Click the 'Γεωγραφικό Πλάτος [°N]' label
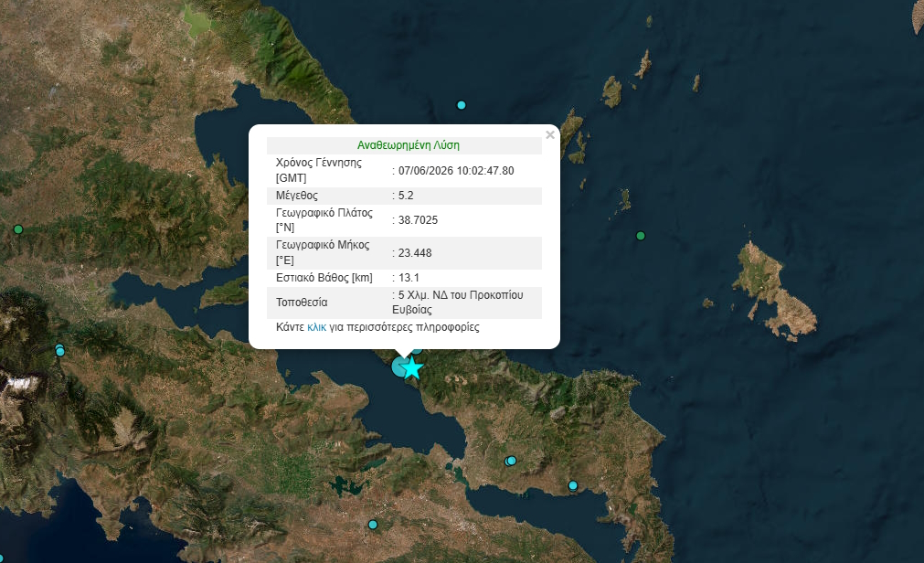Screen dimensions: 924x563 pyautogui.click(x=324, y=220)
